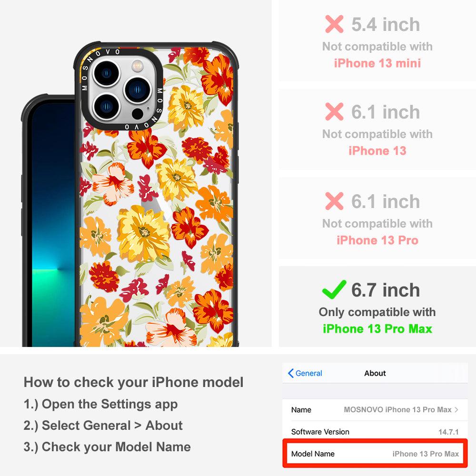Click the blue back chevron beside General
Viewport: 476px width, 476px height.
click(290, 373)
